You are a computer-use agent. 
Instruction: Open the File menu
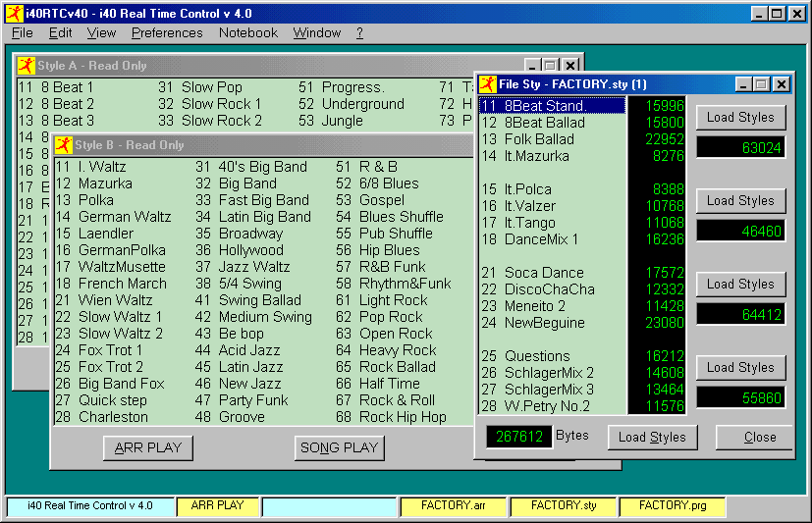[22, 32]
